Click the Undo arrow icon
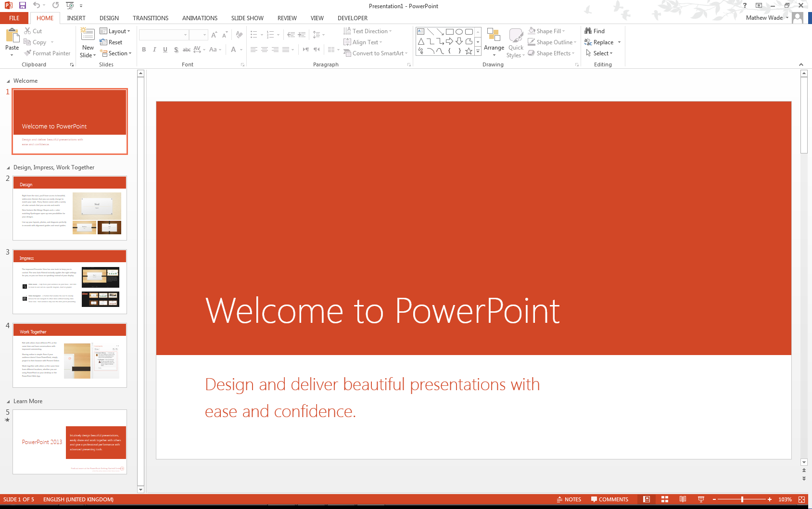Image resolution: width=812 pixels, height=509 pixels. click(37, 5)
